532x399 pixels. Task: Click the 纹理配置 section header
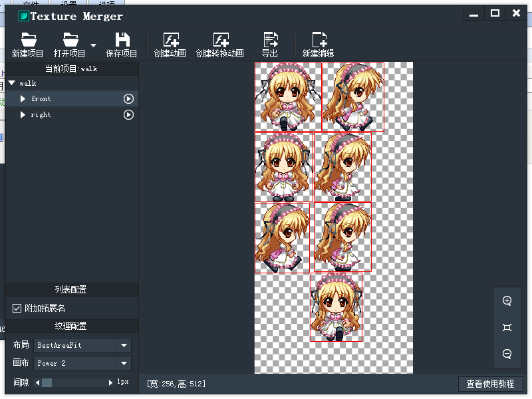70,326
